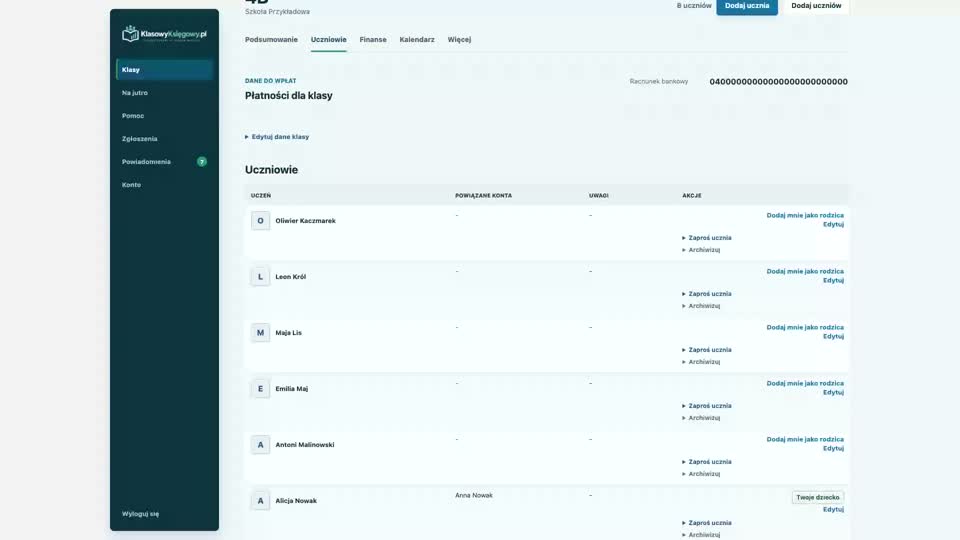The width and height of the screenshot is (960, 540).
Task: Click the notification count badge 7
Action: [201, 162]
